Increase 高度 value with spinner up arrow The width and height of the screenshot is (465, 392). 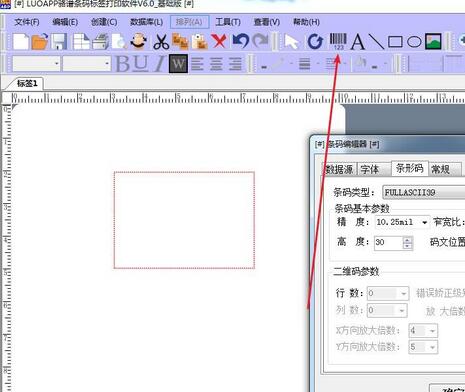point(407,239)
